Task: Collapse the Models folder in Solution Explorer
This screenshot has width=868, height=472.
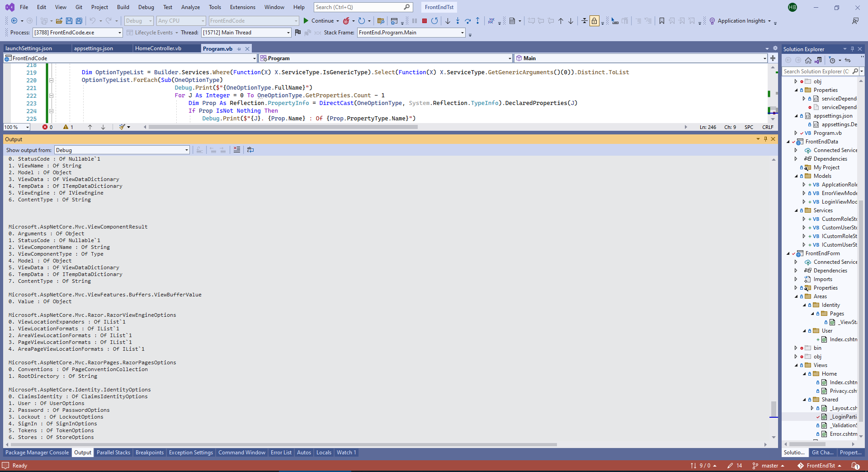Action: pyautogui.click(x=797, y=176)
